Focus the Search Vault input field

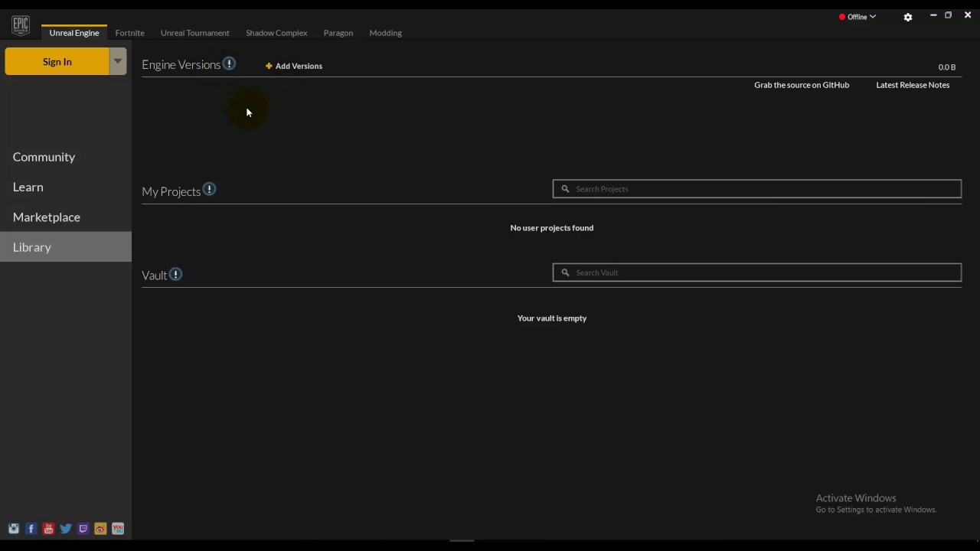[x=757, y=272]
